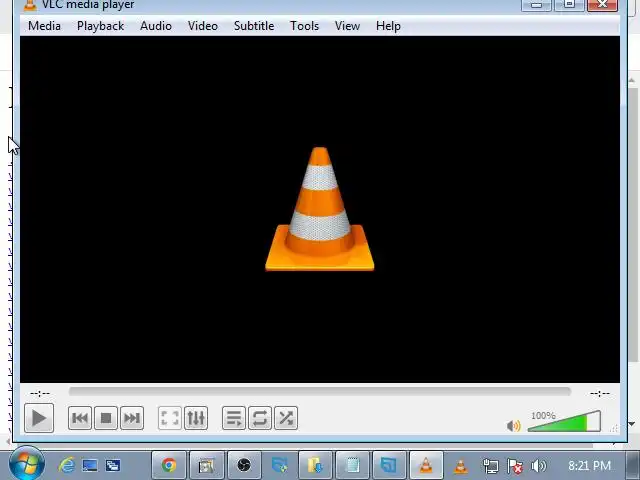Open the Media menu
The image size is (640, 480).
click(44, 26)
